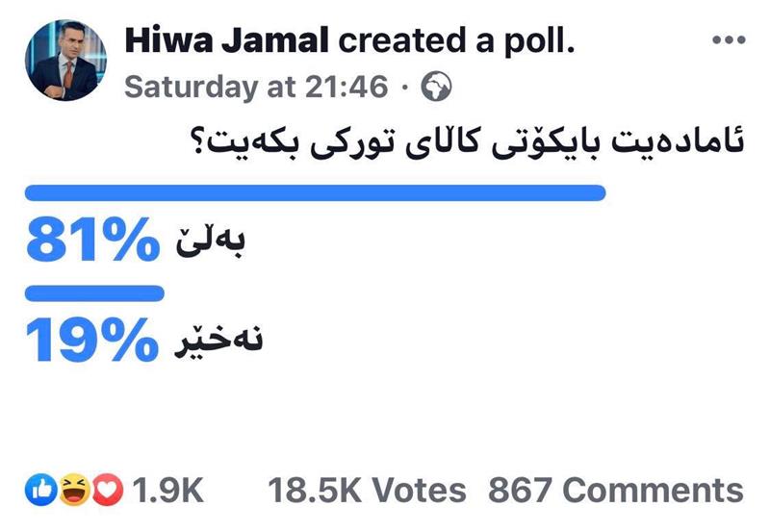Open the Hiwa Jamal profile name link
The image size is (770, 532).
(227, 39)
